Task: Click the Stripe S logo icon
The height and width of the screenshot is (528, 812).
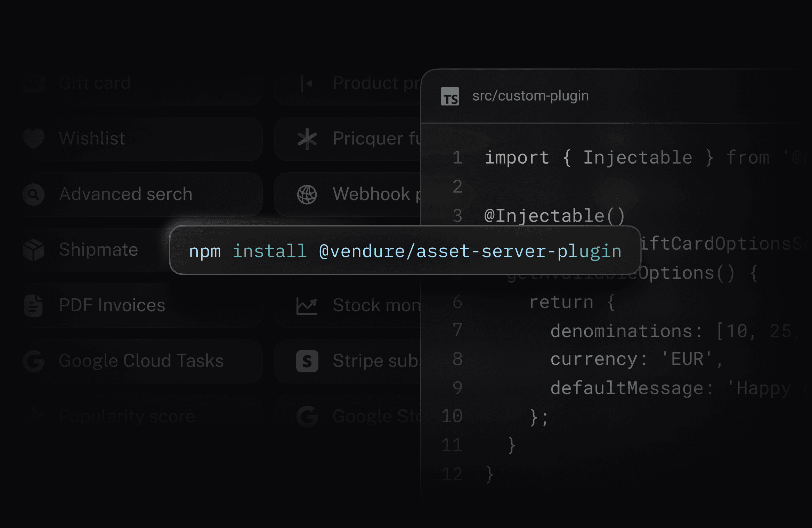Action: click(x=307, y=361)
